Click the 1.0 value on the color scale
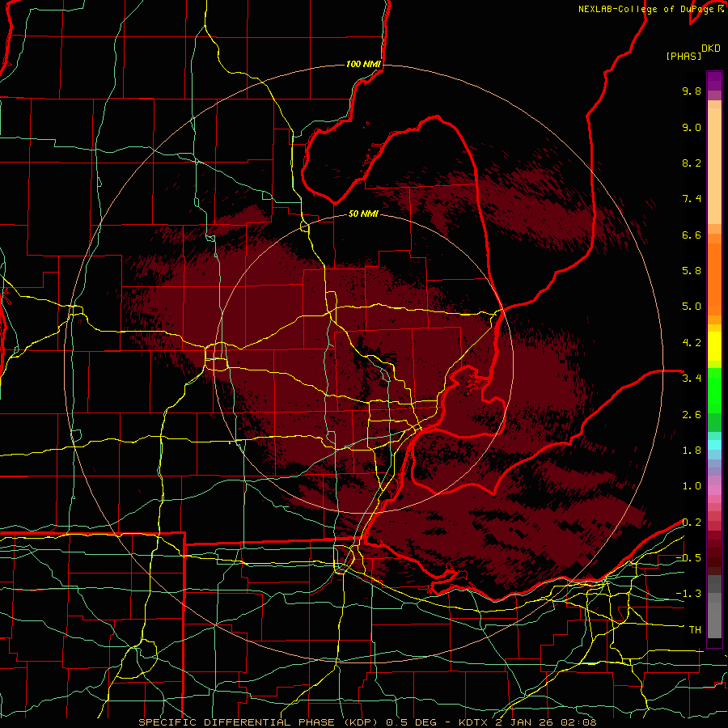 (692, 486)
